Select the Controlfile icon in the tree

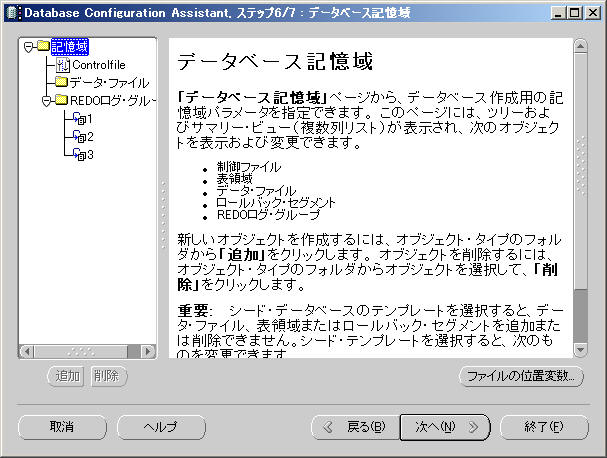click(63, 65)
